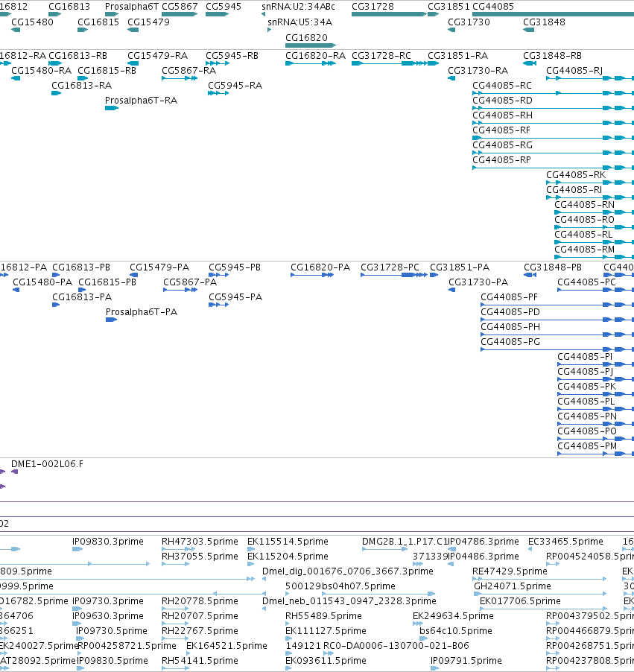Click the CG5867-RA transcript label
The image size is (634, 672).
[x=188, y=70]
